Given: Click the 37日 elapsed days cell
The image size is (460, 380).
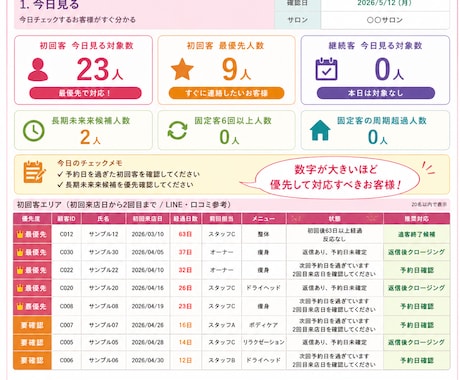Looking at the screenshot, I should pyautogui.click(x=185, y=252).
